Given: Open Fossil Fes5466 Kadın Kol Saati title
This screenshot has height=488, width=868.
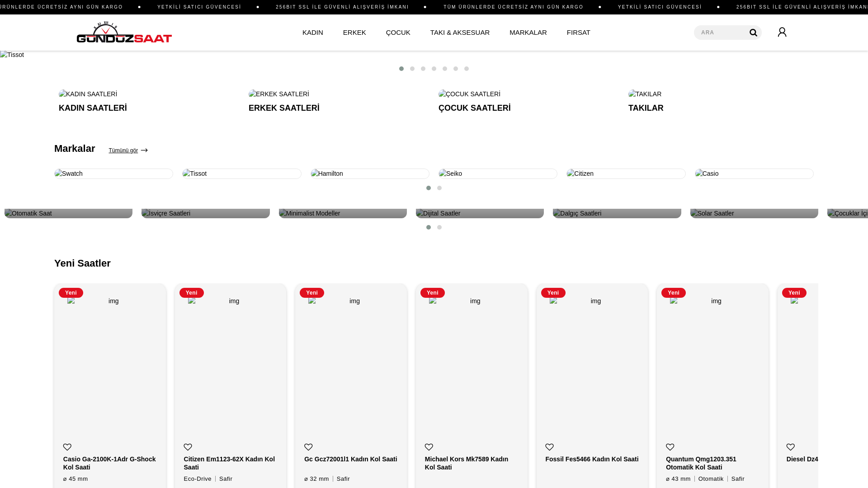Looking at the screenshot, I should pyautogui.click(x=592, y=459).
